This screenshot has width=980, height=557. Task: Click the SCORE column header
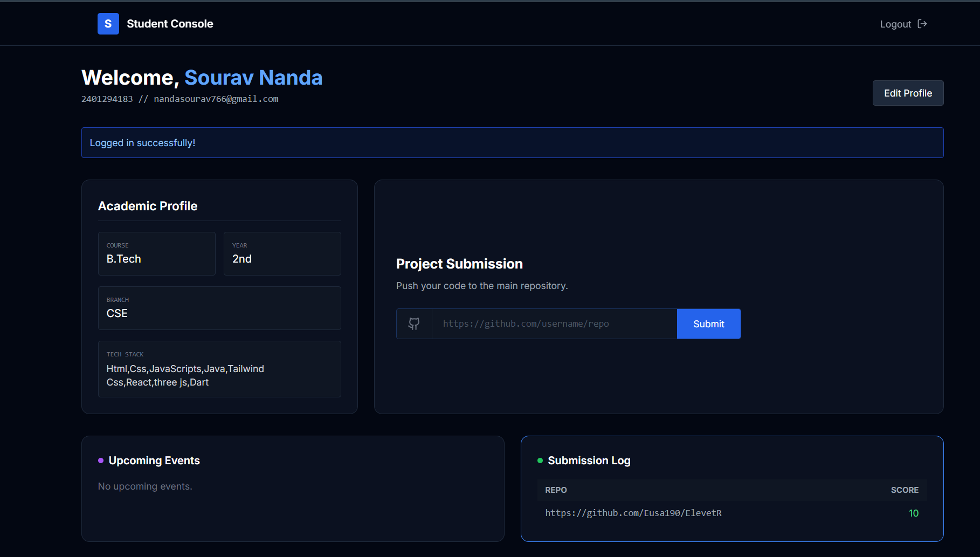(904, 490)
